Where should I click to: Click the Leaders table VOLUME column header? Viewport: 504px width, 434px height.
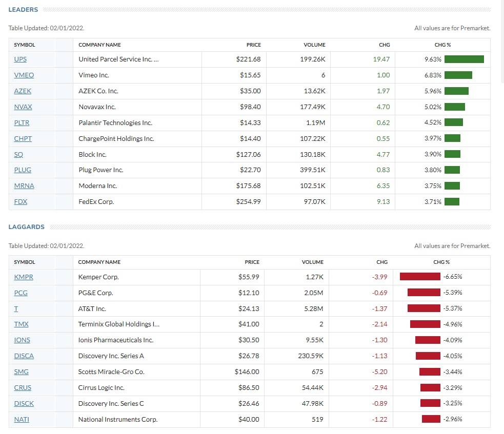pyautogui.click(x=314, y=45)
